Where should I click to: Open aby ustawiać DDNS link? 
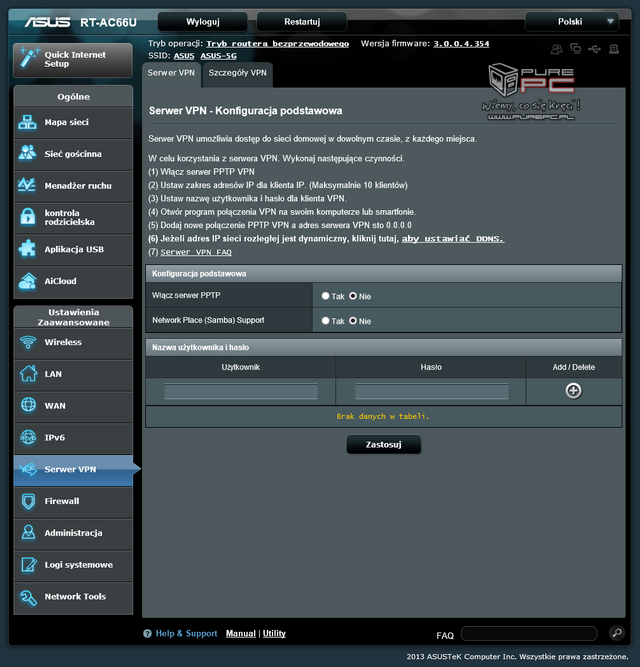453,239
